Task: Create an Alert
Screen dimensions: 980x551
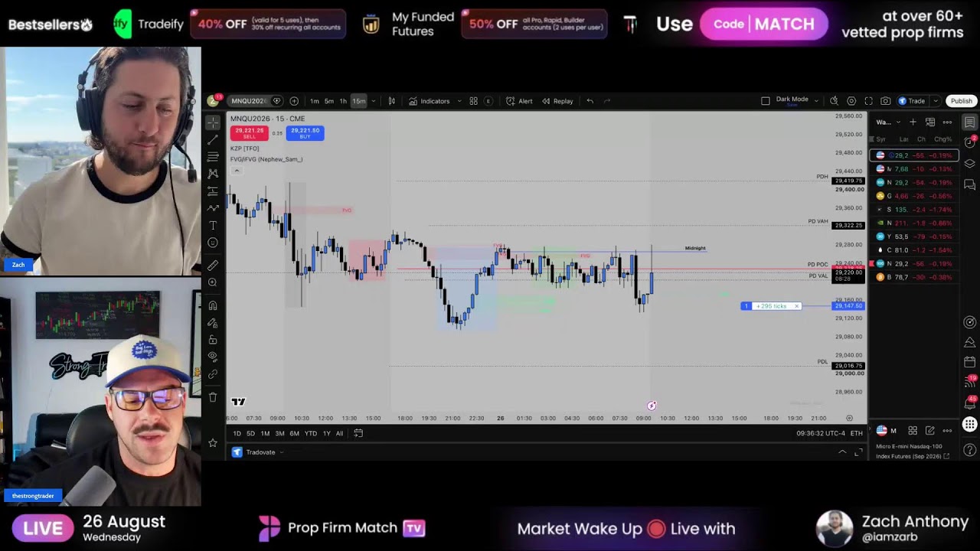Action: click(519, 101)
